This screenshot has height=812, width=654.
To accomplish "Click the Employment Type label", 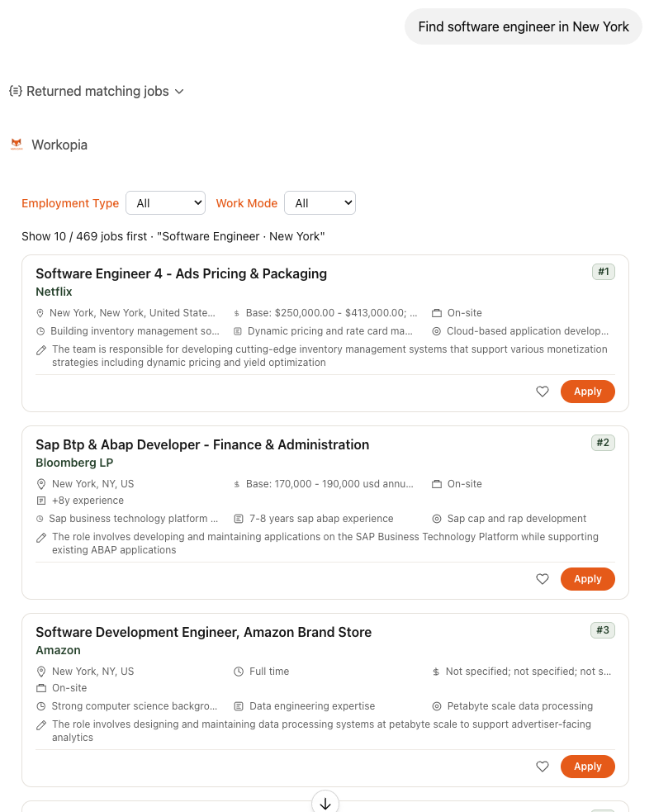I will pyautogui.click(x=70, y=203).
